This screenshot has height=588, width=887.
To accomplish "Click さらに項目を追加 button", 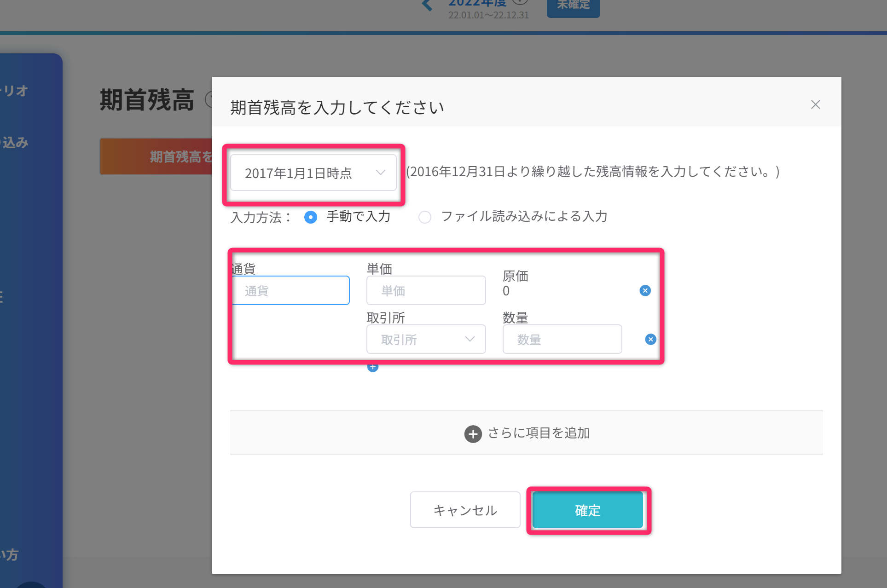I will [x=526, y=433].
